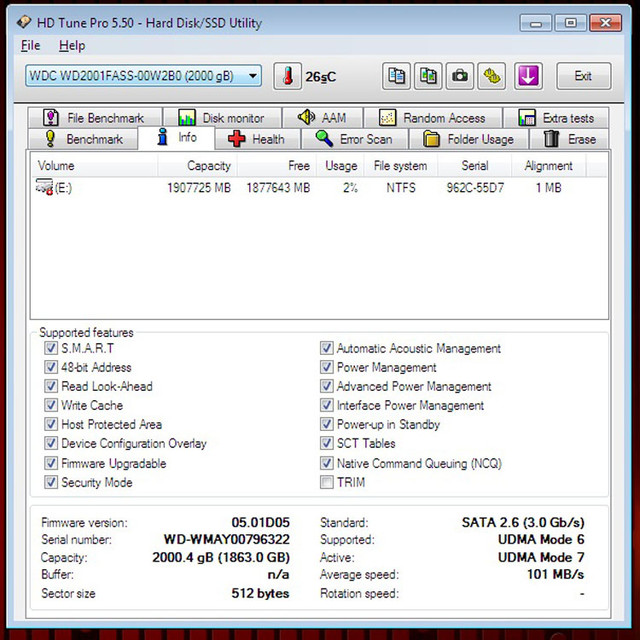The height and width of the screenshot is (640, 640).
Task: Toggle the Advanced Power Management checkbox
Action: click(x=327, y=386)
